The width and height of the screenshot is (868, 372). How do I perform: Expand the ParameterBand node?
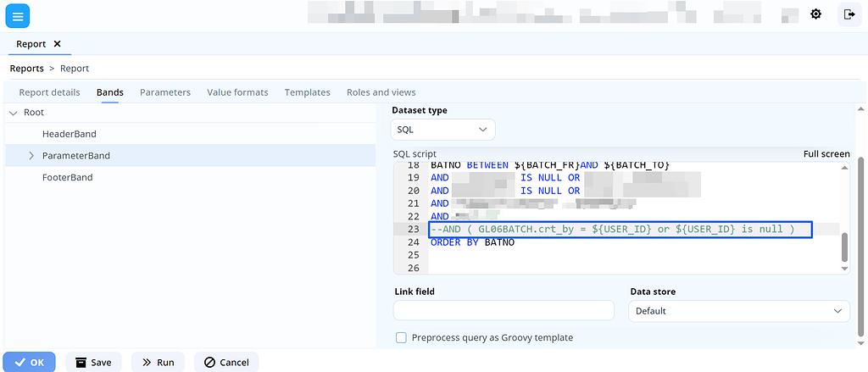[x=31, y=156]
